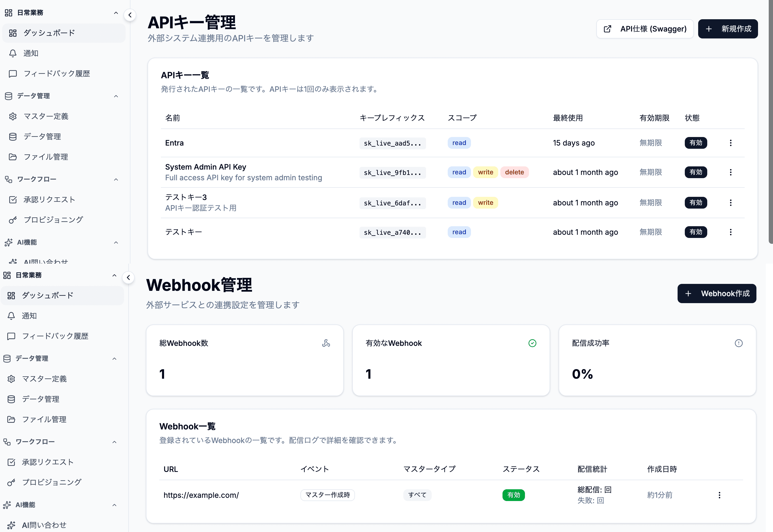The image size is (773, 532).
Task: Click the 承認リクエスト checkbox icon in the Webhook管理 sidebar
Action: (11, 462)
